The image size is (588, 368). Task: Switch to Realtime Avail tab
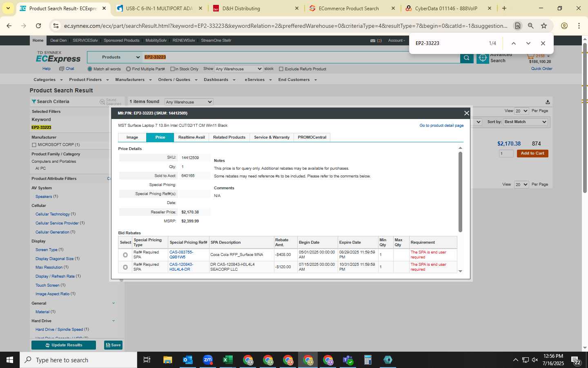[192, 137]
